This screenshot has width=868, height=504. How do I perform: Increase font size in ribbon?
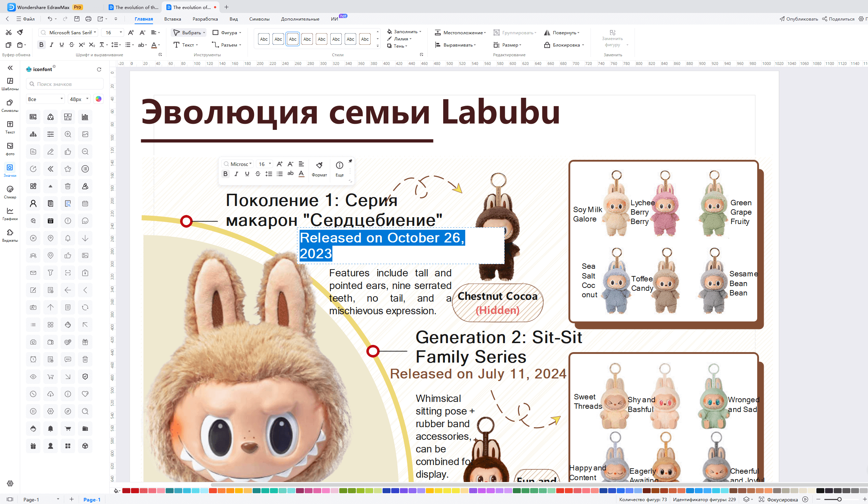point(131,32)
